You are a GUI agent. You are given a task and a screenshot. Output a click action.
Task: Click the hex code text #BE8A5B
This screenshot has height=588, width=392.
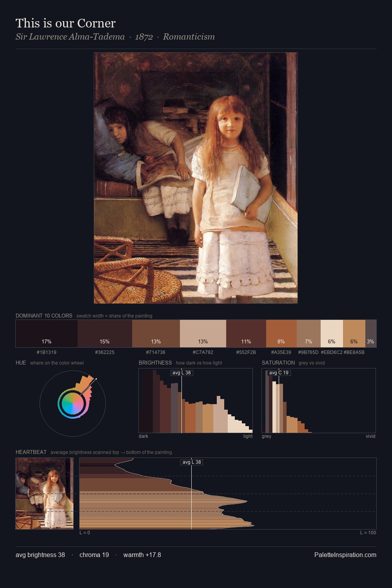(354, 352)
